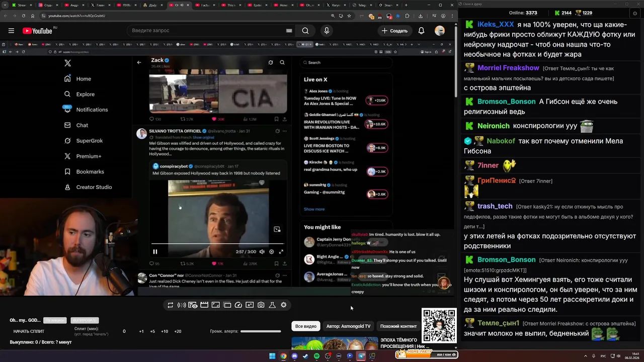644x362 pixels.
Task: Click chat username 'Neironich'
Action: coord(493,126)
